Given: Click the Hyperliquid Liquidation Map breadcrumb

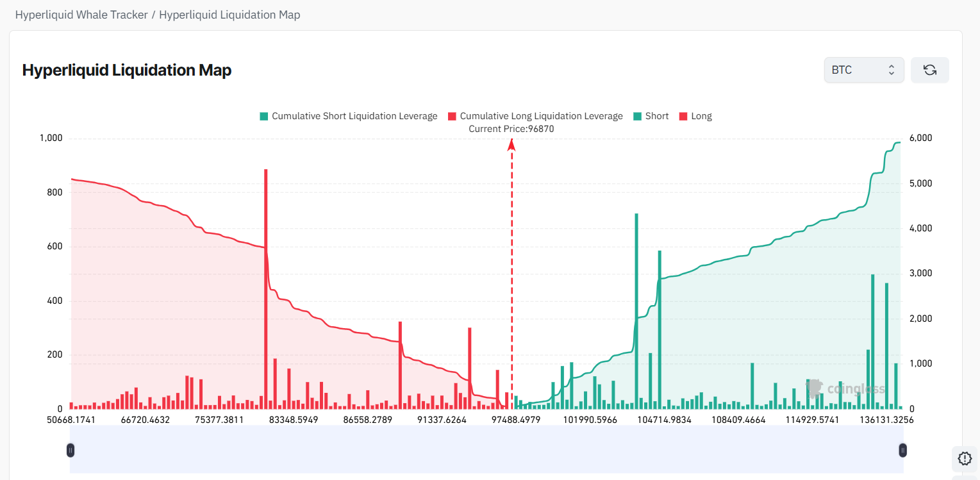Looking at the screenshot, I should pyautogui.click(x=229, y=14).
